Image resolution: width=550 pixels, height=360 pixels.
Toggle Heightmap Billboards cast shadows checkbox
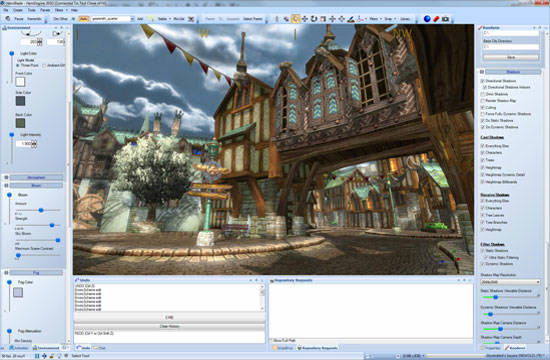[x=483, y=182]
